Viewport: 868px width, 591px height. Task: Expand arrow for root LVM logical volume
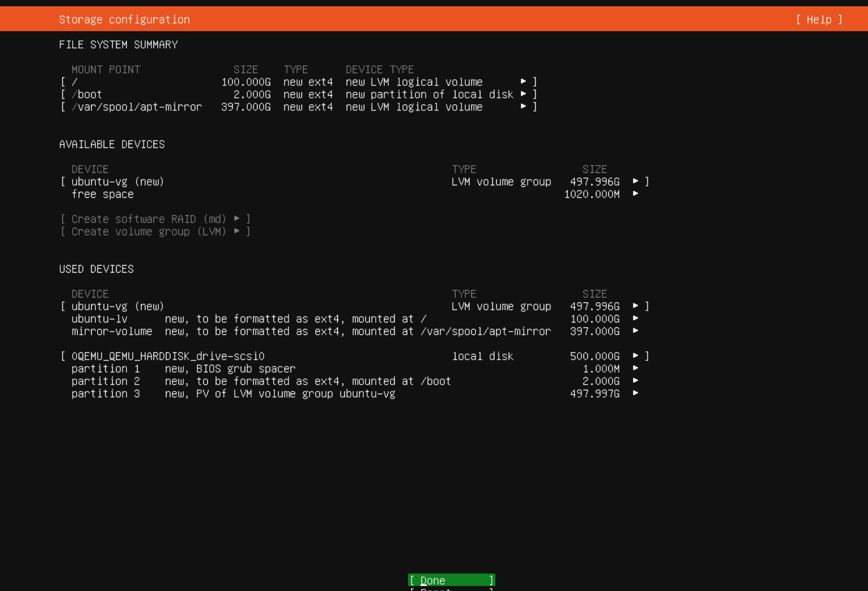click(x=523, y=81)
